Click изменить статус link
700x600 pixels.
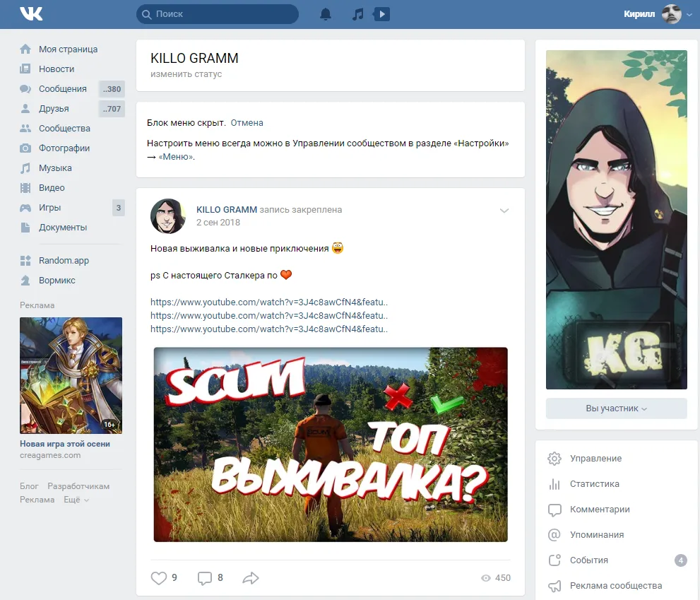tap(186, 74)
